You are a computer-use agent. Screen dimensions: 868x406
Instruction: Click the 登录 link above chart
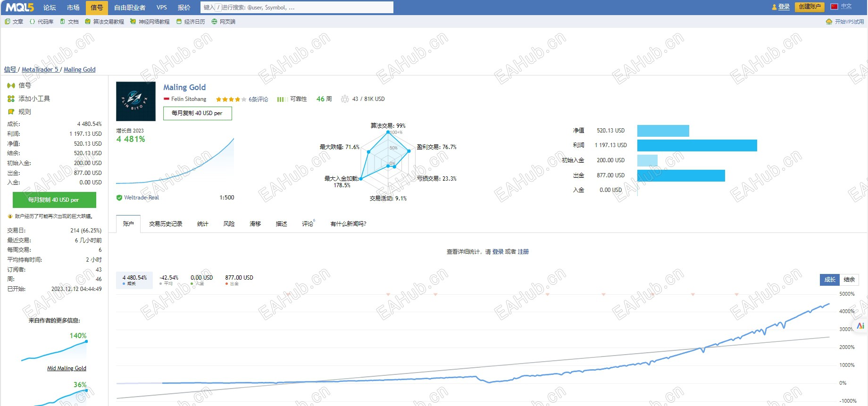click(x=498, y=252)
